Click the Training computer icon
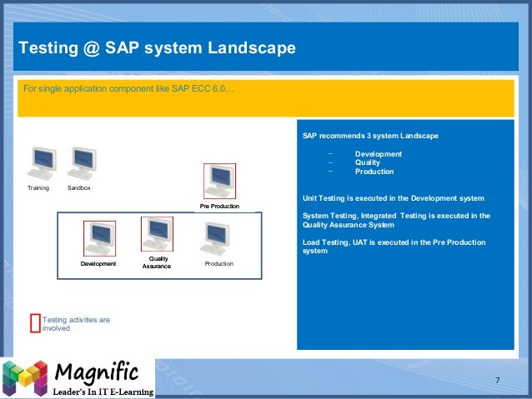The image size is (532, 399). click(42, 163)
